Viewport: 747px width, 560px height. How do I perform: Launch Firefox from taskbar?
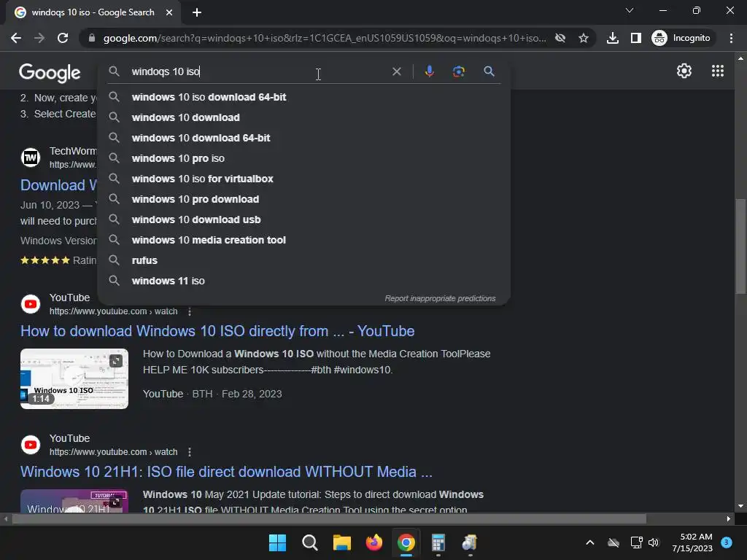tap(374, 542)
